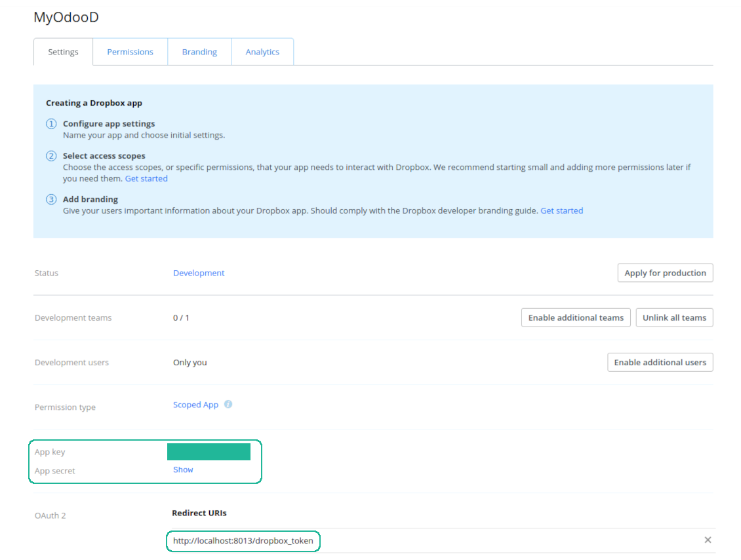This screenshot has width=741, height=560.
Task: Open the Scoped App link
Action: (195, 405)
